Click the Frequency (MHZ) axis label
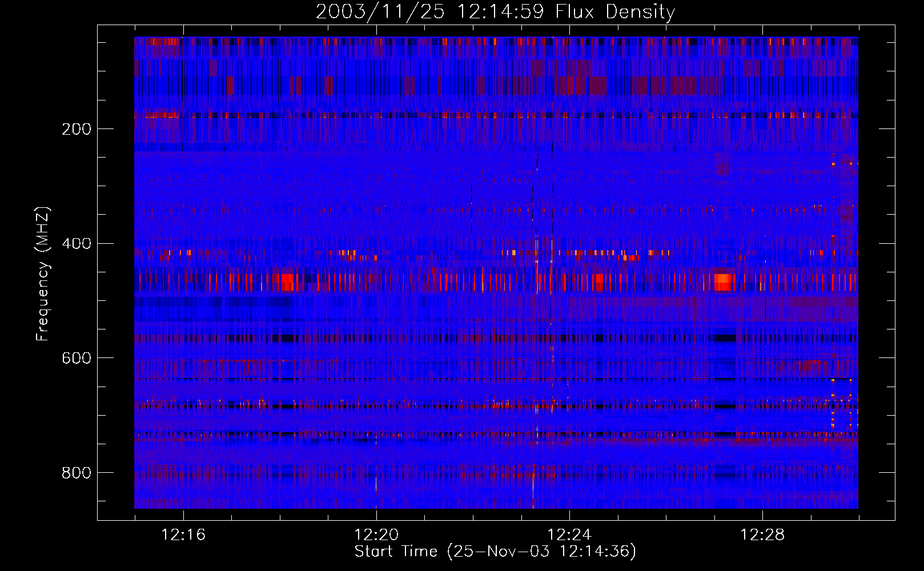This screenshot has height=571, width=924. point(43,274)
